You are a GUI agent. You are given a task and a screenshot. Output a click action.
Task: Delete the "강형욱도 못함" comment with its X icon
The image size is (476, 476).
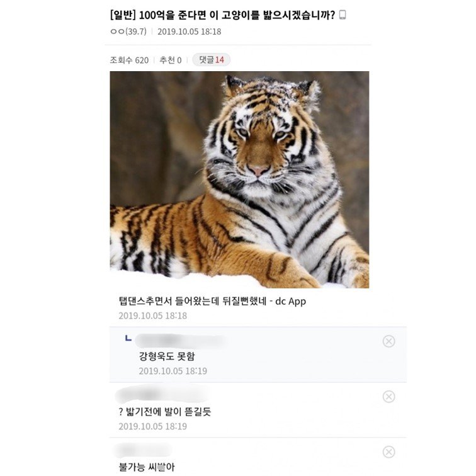point(388,341)
